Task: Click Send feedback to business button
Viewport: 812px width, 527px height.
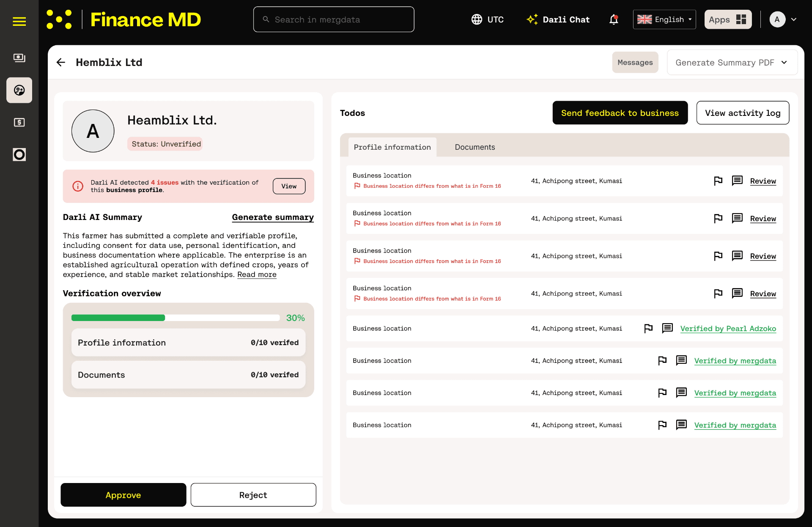Action: 620,113
